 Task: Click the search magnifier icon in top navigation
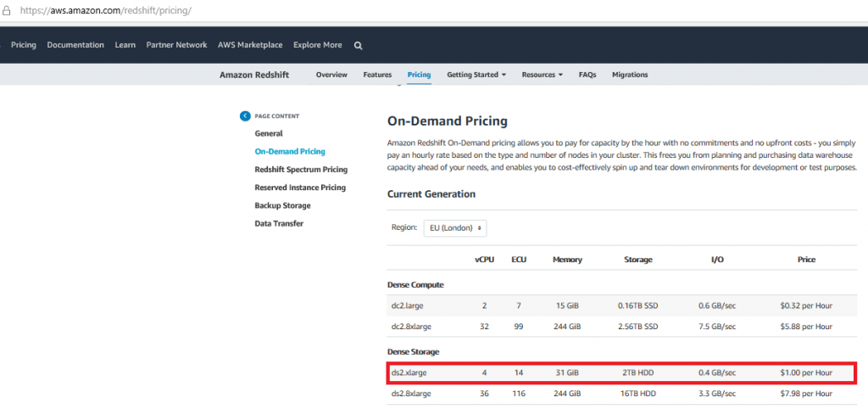click(x=359, y=46)
